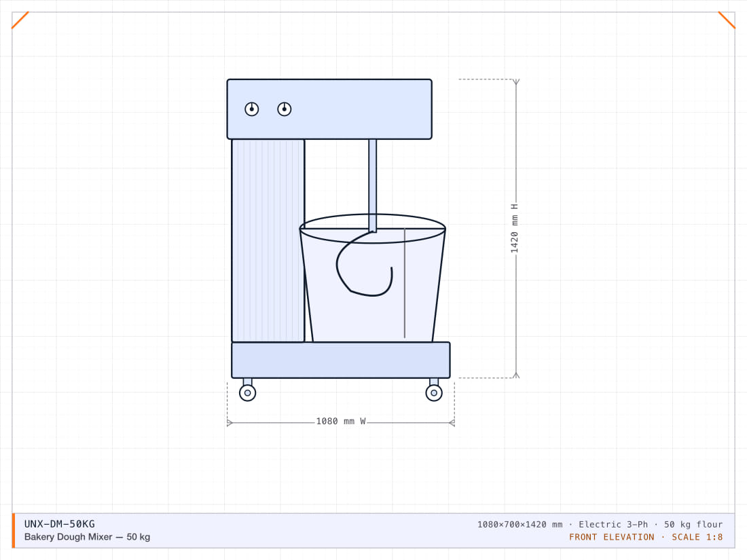Select the "Electric 3-Ph" specification text
The width and height of the screenshot is (747, 560).
point(613,524)
